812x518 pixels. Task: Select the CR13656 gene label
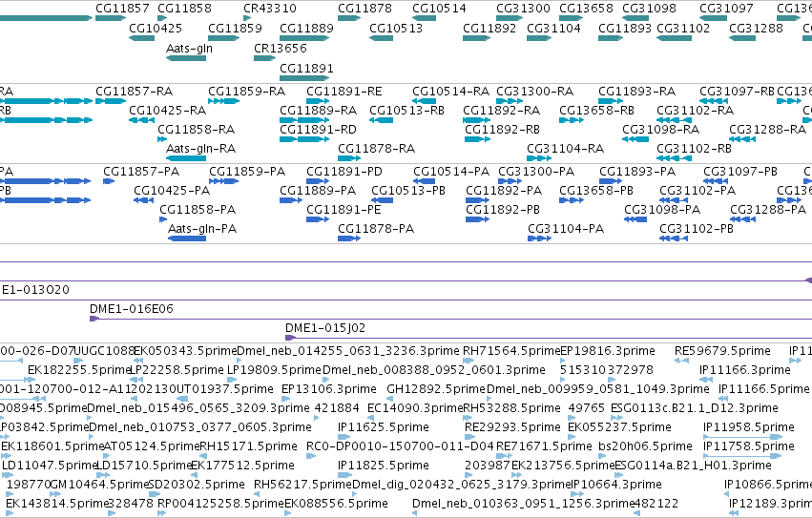point(281,48)
